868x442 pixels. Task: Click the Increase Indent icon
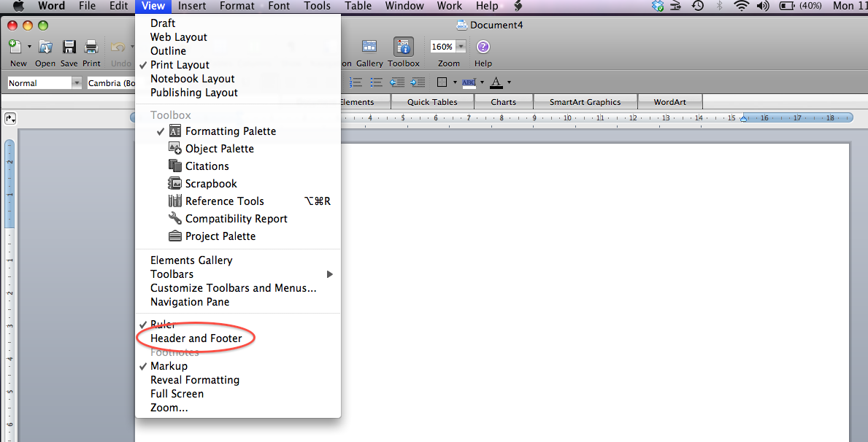(418, 82)
